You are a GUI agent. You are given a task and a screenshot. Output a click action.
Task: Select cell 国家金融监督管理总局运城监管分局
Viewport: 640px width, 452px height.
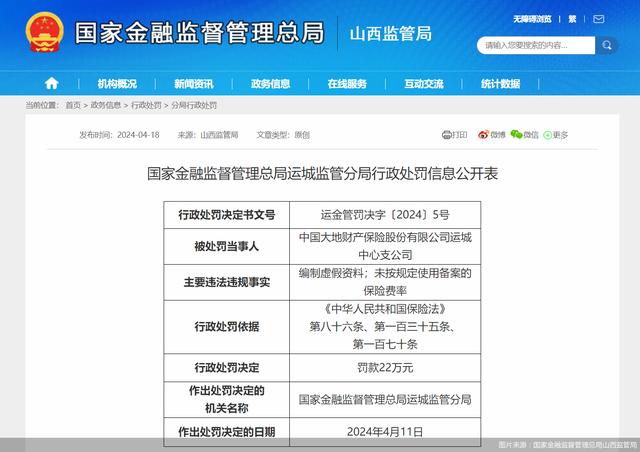[385, 399]
